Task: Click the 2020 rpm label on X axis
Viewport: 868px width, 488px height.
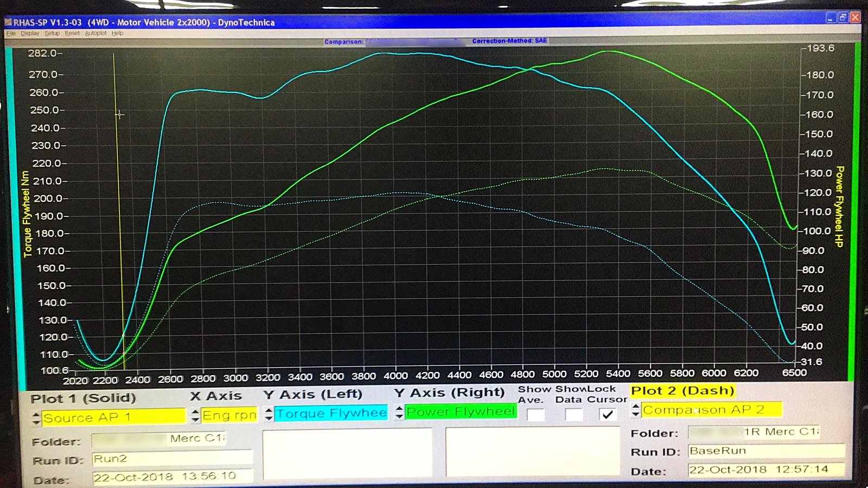Action: (x=75, y=381)
